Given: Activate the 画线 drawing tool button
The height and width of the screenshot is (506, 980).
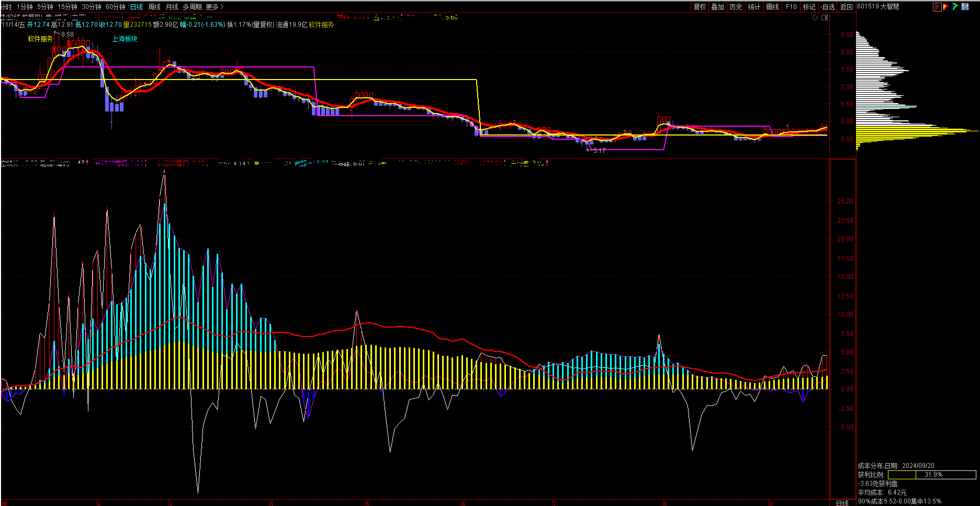Looking at the screenshot, I should click(773, 7).
